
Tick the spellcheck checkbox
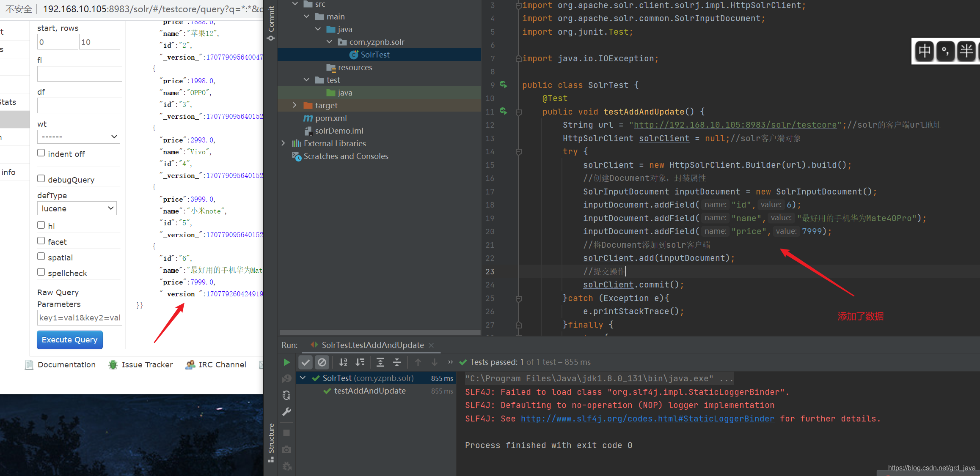(x=41, y=272)
